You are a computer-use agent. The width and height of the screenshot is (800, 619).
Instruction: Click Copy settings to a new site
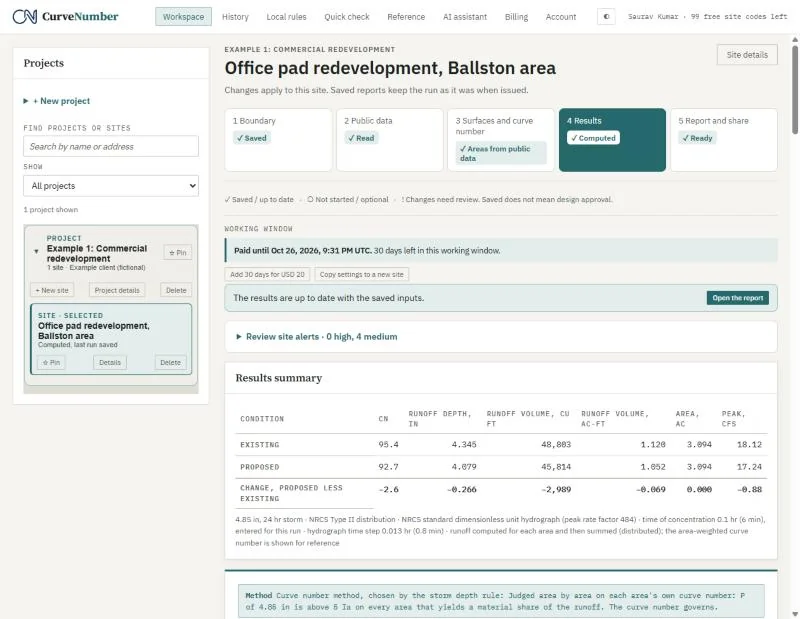pos(361,275)
